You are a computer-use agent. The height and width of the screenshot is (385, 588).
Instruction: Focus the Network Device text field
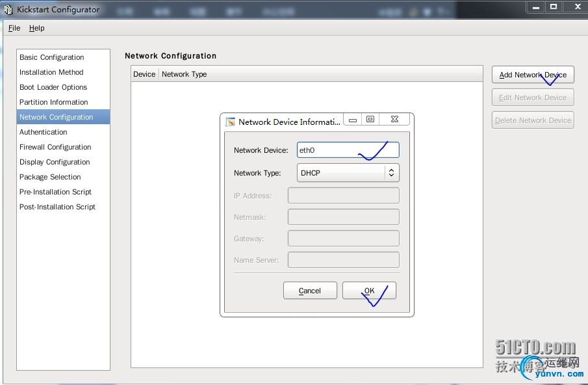(x=348, y=150)
